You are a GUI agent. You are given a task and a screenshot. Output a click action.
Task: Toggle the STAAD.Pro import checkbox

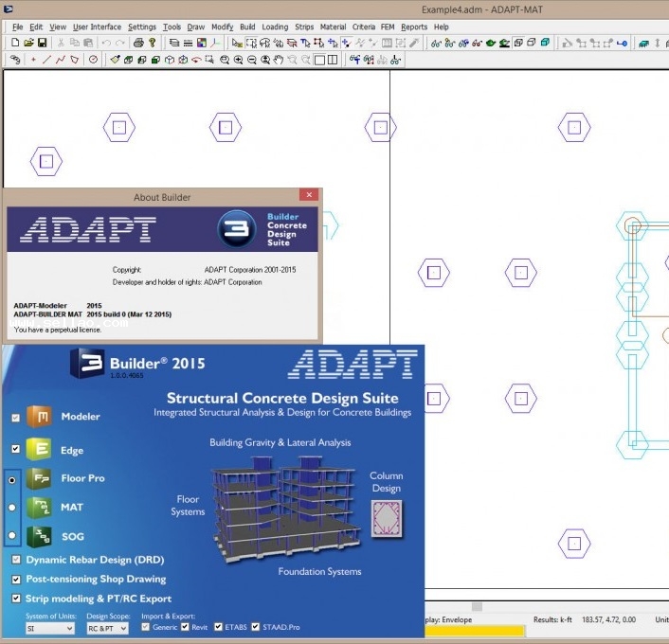coord(256,627)
